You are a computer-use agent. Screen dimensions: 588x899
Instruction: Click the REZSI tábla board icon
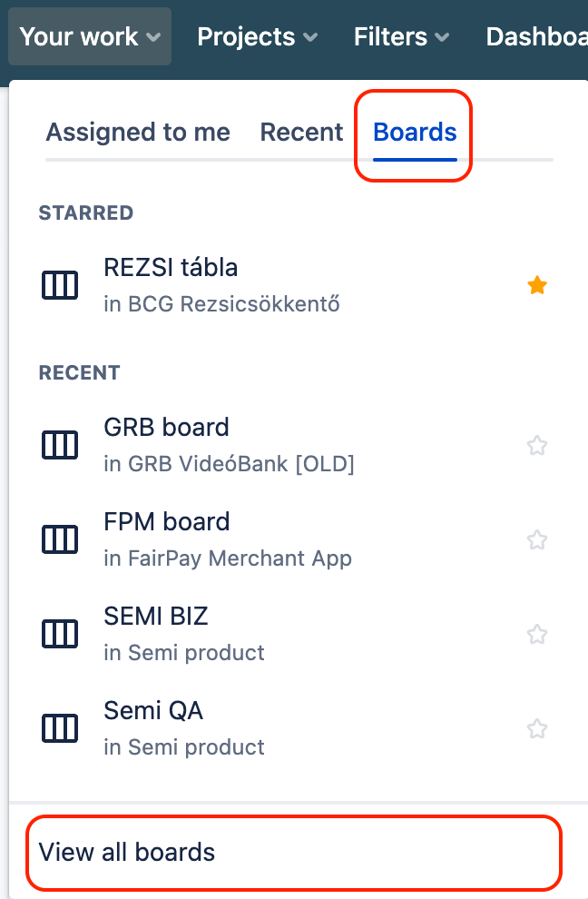(60, 285)
